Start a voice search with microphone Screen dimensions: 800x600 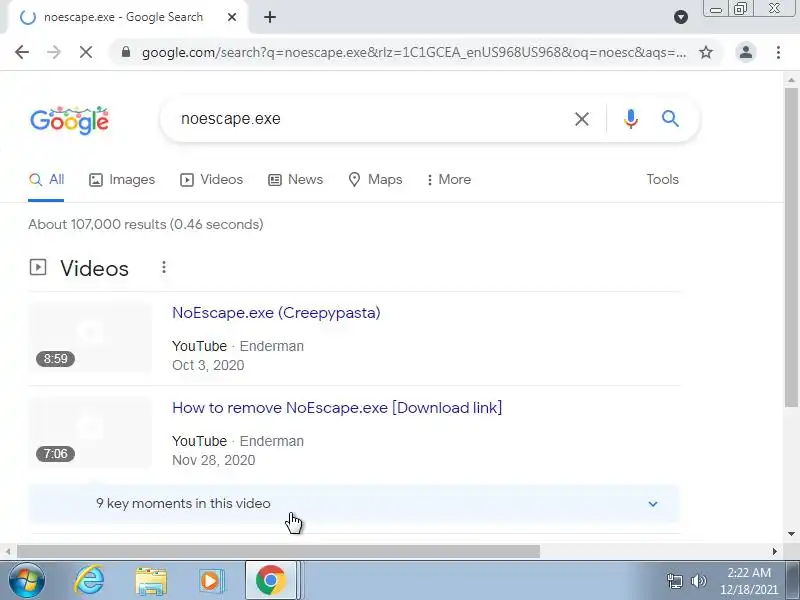[631, 119]
